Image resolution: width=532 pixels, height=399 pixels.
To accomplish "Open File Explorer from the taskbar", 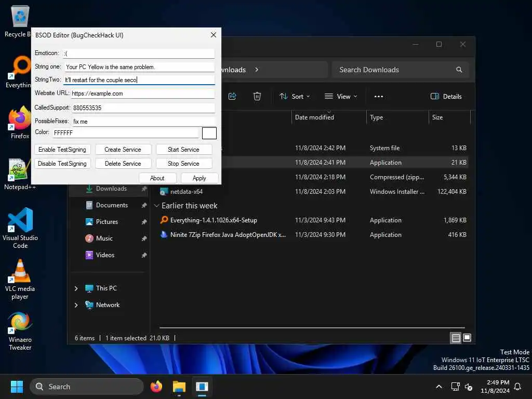I will [x=179, y=387].
